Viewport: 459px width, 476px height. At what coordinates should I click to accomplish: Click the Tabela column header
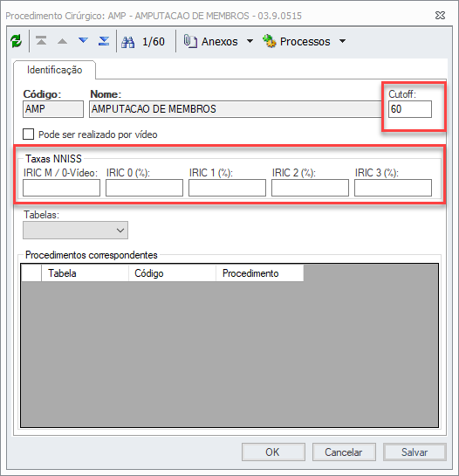click(85, 273)
